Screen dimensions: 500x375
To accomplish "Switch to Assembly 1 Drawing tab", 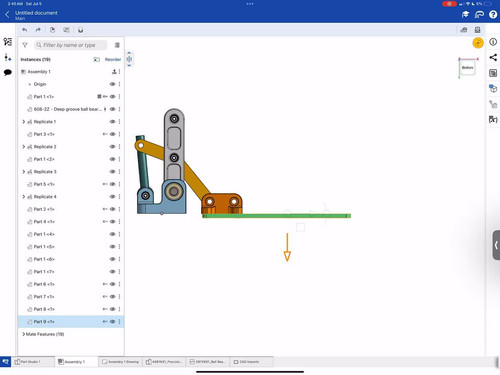I will click(120, 362).
